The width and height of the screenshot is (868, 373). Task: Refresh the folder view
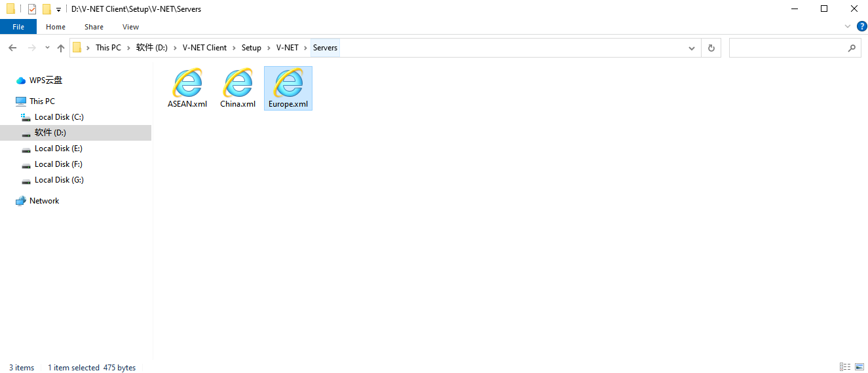(x=711, y=48)
